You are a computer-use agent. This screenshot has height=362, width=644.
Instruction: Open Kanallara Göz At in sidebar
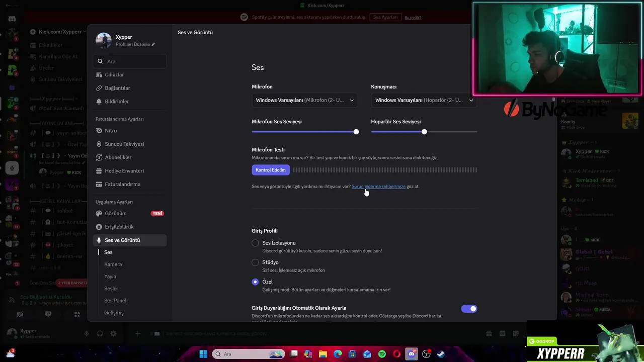[58, 57]
